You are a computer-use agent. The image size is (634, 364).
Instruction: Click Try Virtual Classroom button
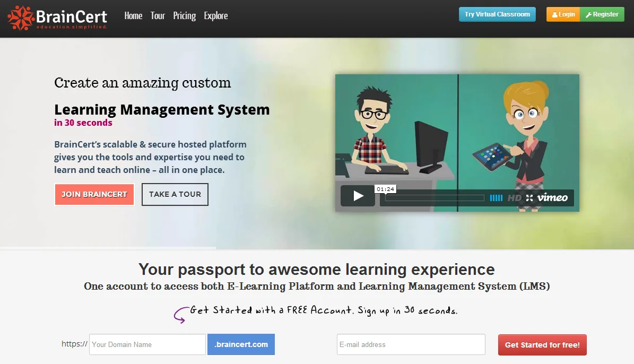pos(497,14)
